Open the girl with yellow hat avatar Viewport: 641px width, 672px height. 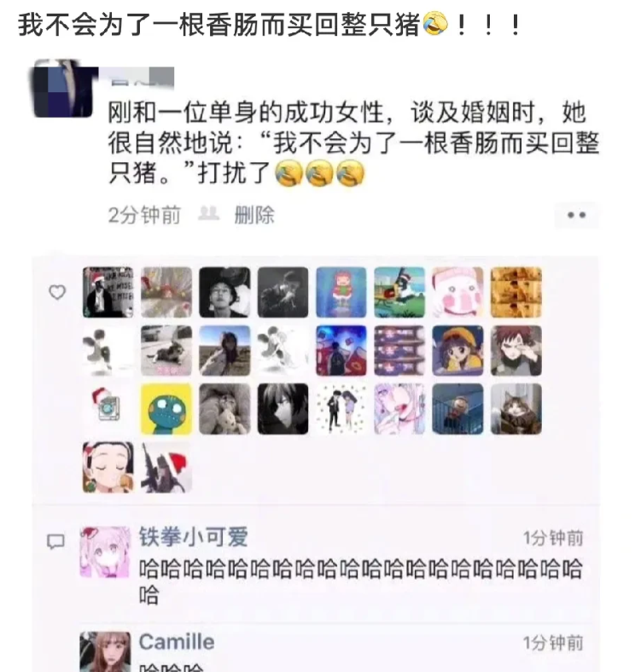coord(457,351)
